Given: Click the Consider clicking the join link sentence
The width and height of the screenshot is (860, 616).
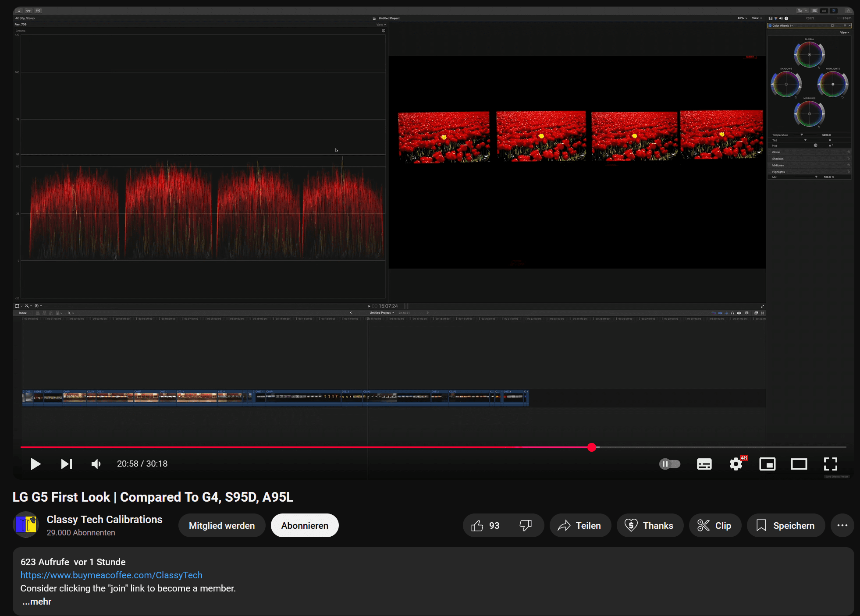Looking at the screenshot, I should coord(128,588).
